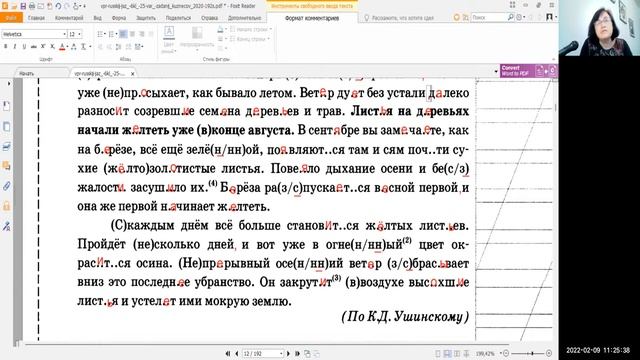Open the Security lock panel in sidebar

click(x=7, y=206)
